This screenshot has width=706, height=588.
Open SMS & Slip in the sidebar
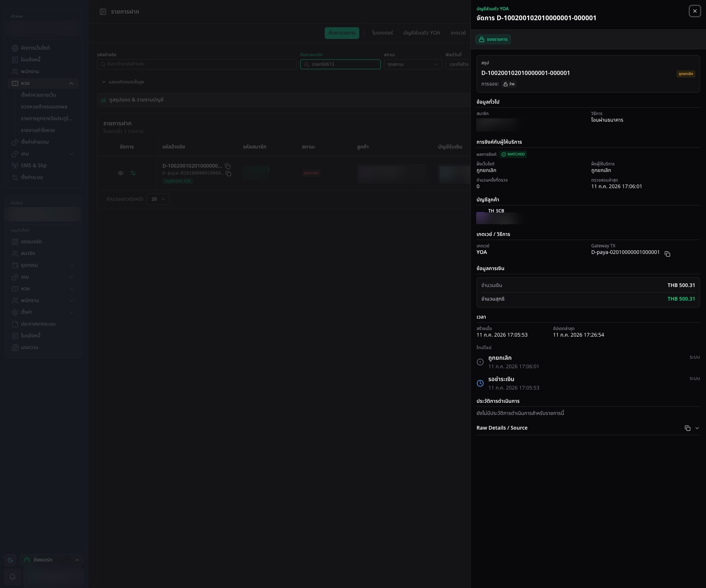point(43,166)
